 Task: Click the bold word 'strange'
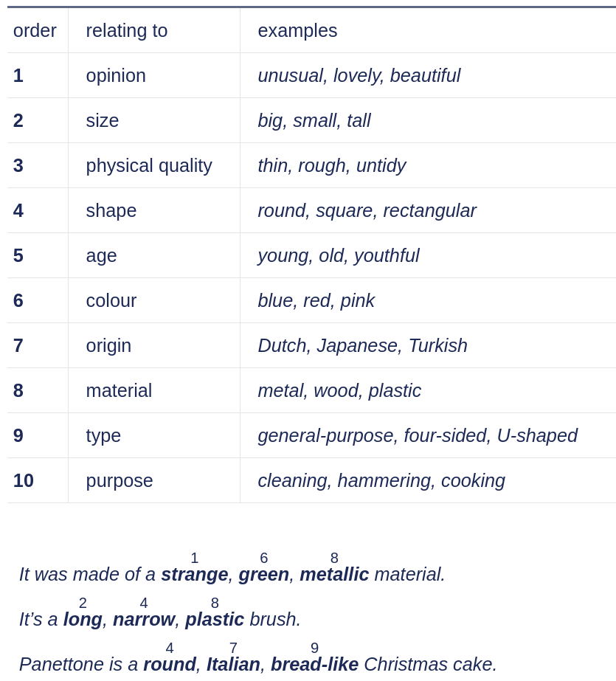[195, 574]
